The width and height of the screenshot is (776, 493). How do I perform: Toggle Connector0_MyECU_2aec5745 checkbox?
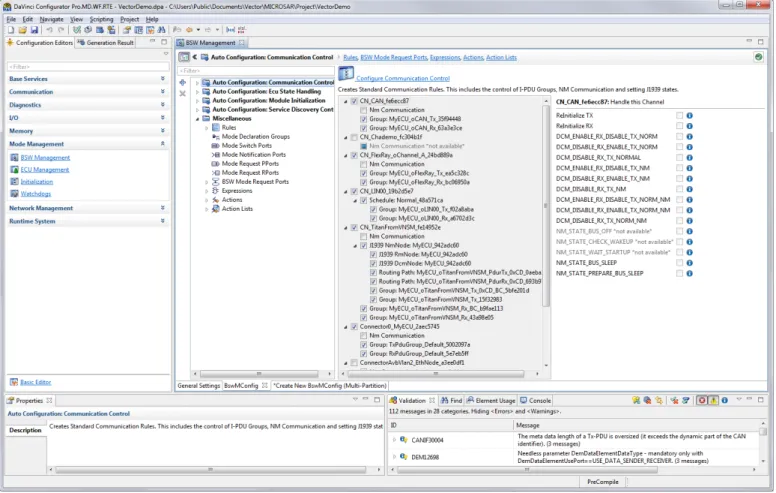click(354, 327)
